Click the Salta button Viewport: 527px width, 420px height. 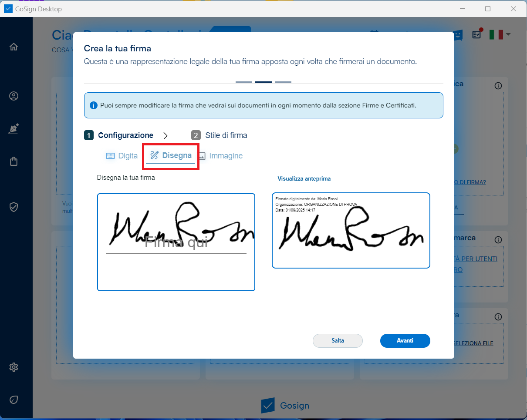coord(338,341)
